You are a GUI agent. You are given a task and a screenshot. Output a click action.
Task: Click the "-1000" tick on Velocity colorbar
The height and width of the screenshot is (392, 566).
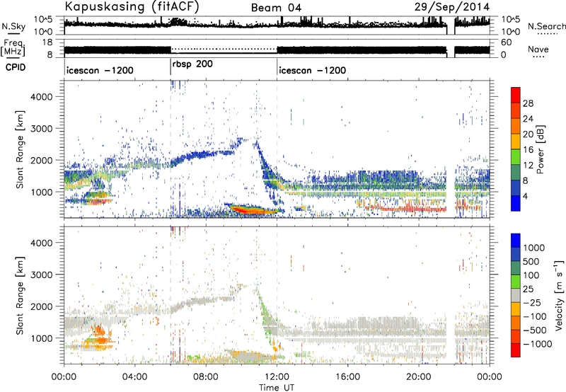click(x=537, y=344)
